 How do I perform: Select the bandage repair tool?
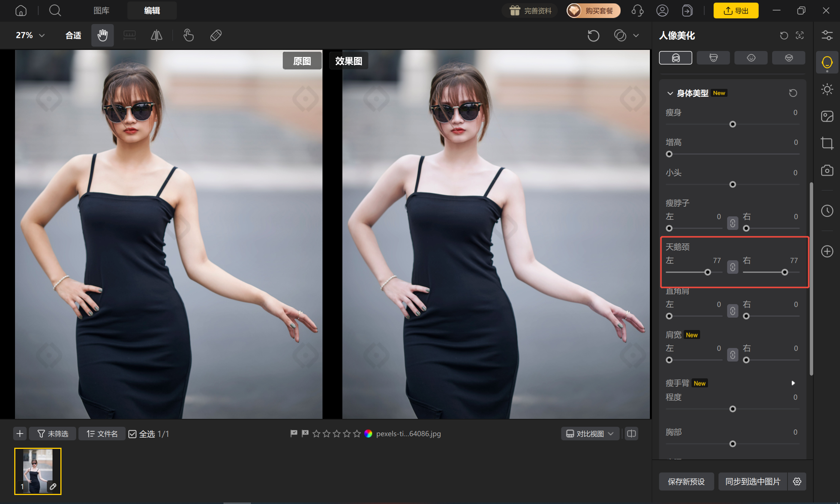click(216, 35)
